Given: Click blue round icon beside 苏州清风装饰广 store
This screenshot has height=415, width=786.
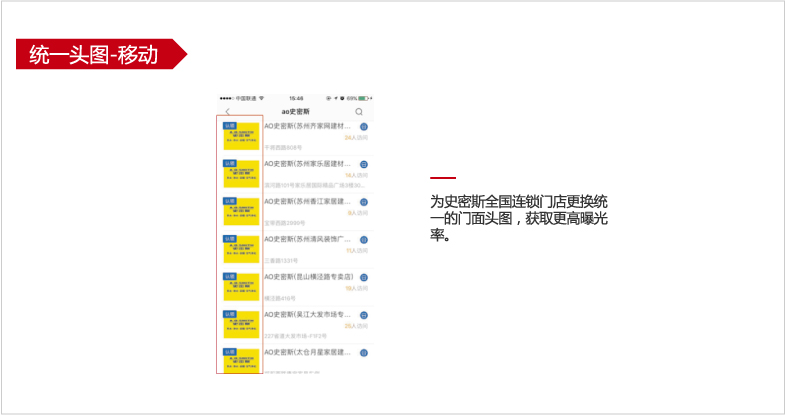Looking at the screenshot, I should click(x=364, y=240).
